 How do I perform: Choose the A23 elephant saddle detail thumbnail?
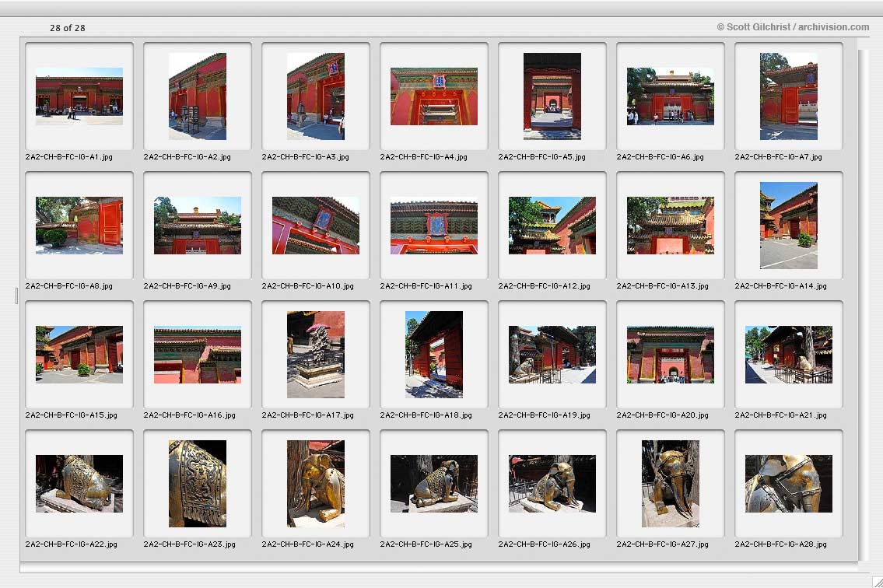[x=198, y=483]
